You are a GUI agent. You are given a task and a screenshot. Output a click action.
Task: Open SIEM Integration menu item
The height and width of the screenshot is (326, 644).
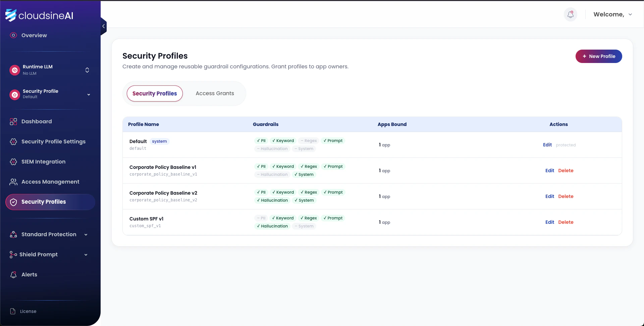coord(43,161)
